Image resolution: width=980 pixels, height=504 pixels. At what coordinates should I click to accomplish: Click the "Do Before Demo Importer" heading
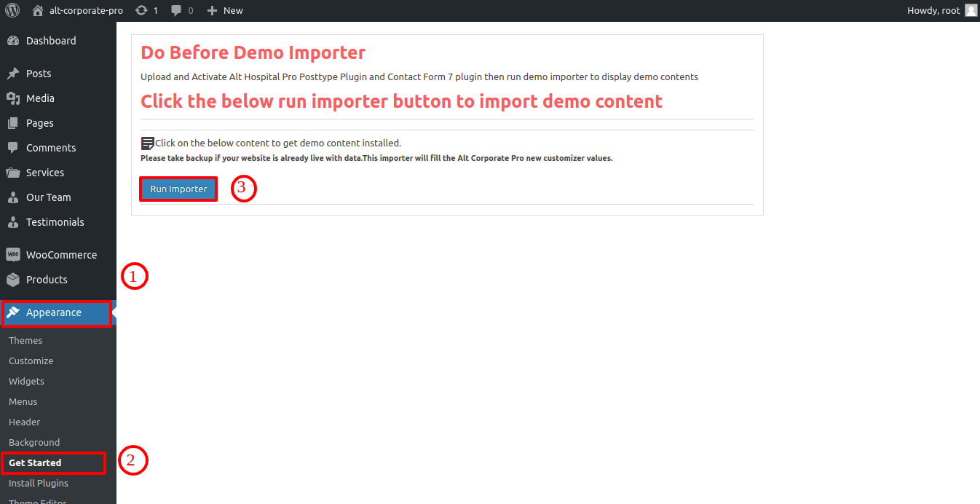253,53
